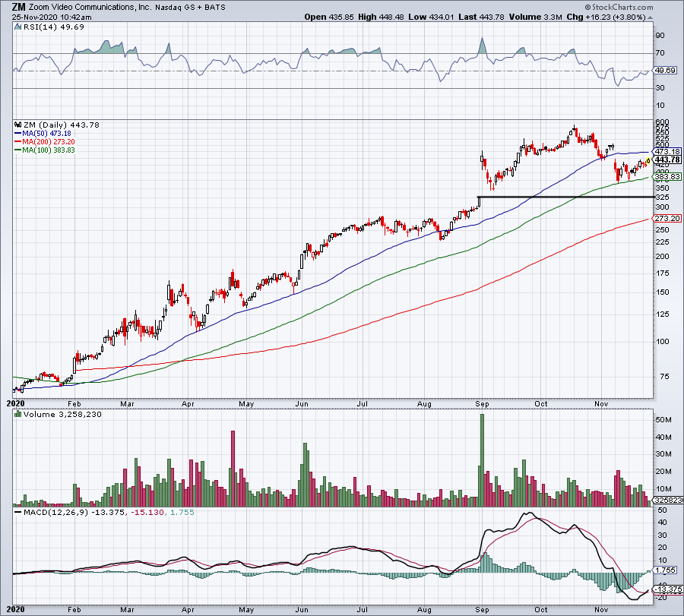
Task: Click the red -15.130 signal value
Action: [146, 512]
